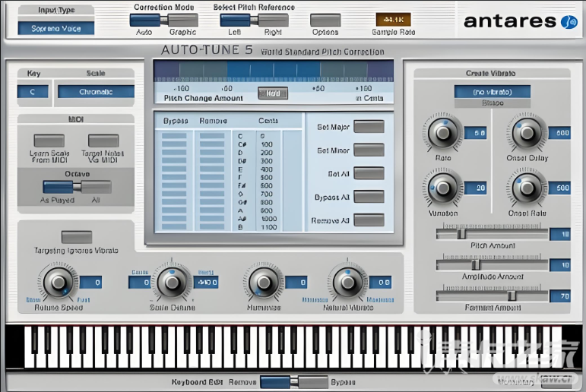The width and height of the screenshot is (586, 392).
Task: Click the 1100 cents value for note B
Action: (268, 227)
